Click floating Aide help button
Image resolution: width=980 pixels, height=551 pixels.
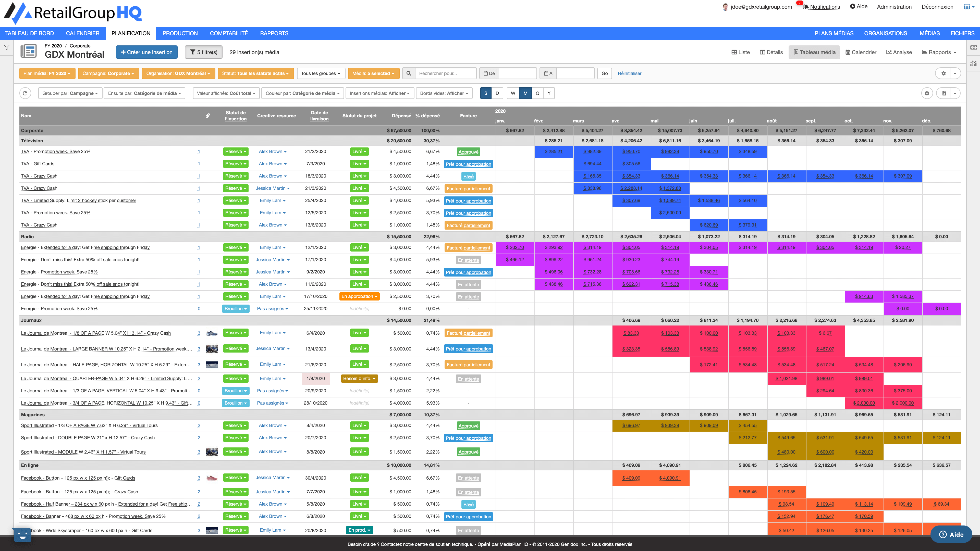point(951,534)
